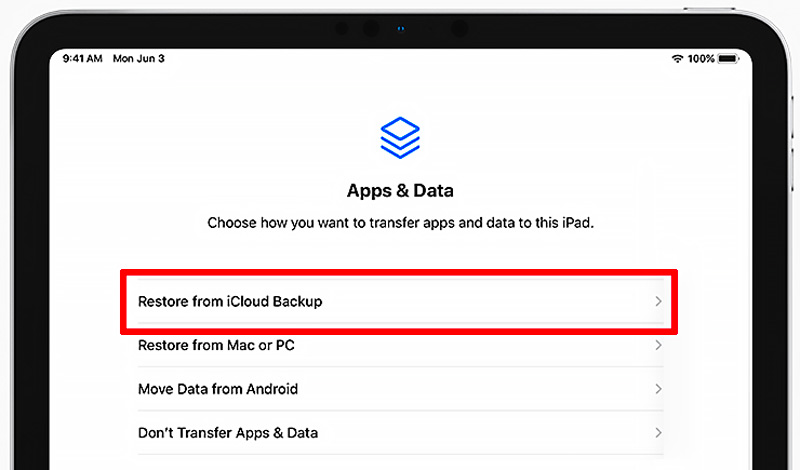Tap the 9:41 AM clock in status bar
Image resolution: width=800 pixels, height=470 pixels.
(x=82, y=59)
